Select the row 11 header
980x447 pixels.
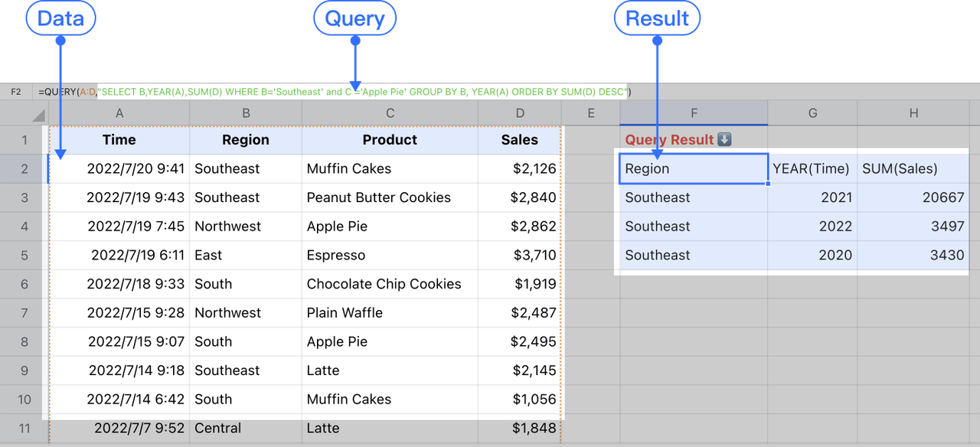24,429
